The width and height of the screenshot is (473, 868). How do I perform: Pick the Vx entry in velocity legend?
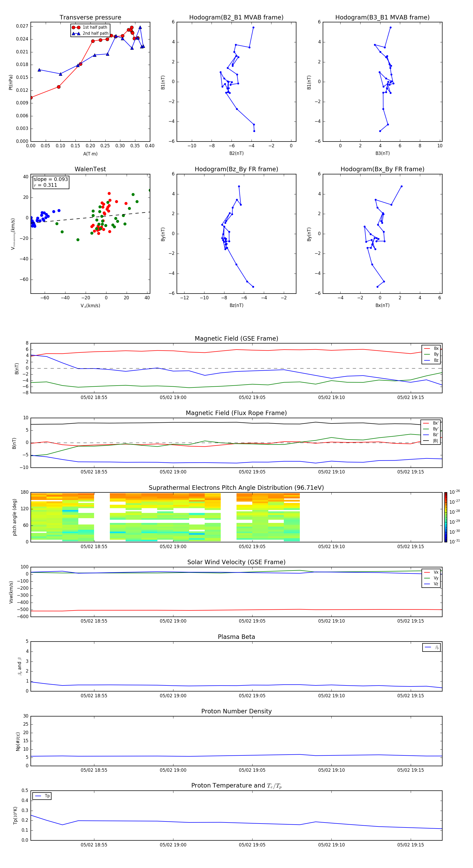(x=431, y=572)
